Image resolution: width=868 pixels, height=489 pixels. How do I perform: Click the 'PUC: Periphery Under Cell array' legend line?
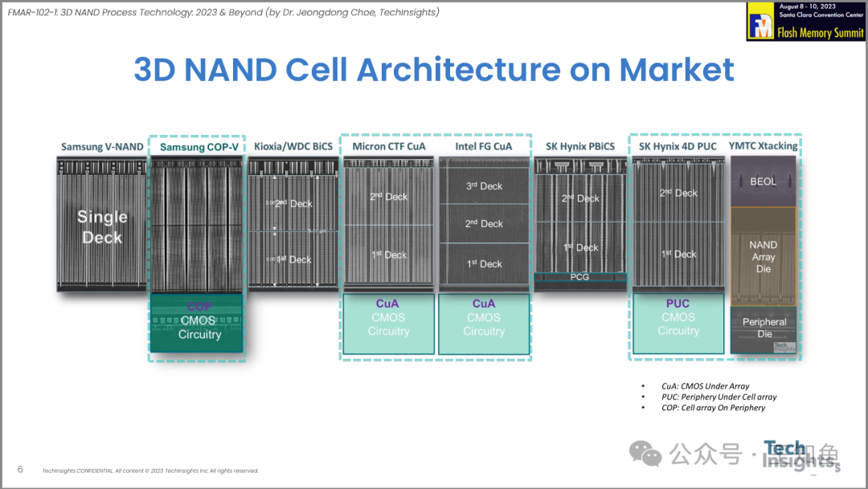pyautogui.click(x=719, y=397)
